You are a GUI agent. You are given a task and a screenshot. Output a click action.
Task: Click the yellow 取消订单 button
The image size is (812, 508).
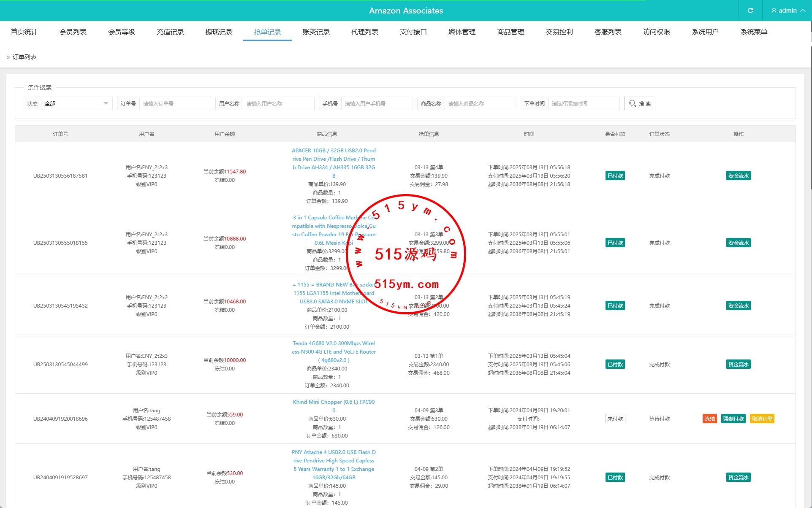click(x=762, y=419)
